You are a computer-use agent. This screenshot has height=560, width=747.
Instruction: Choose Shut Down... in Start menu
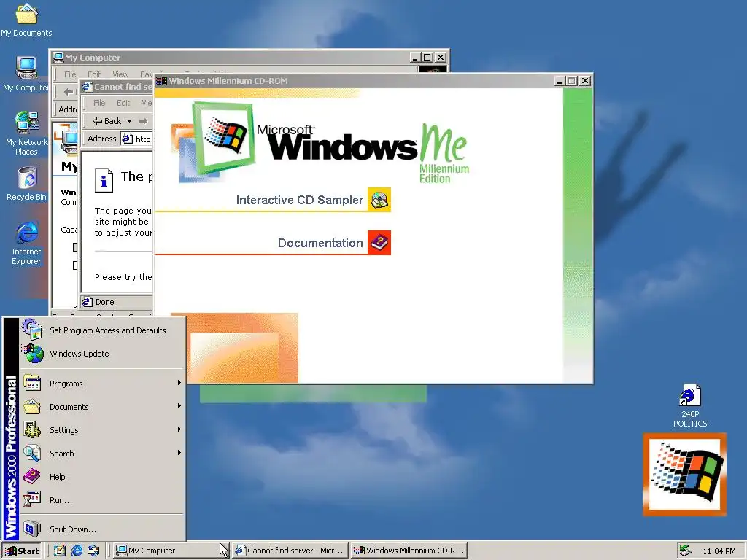point(101,529)
